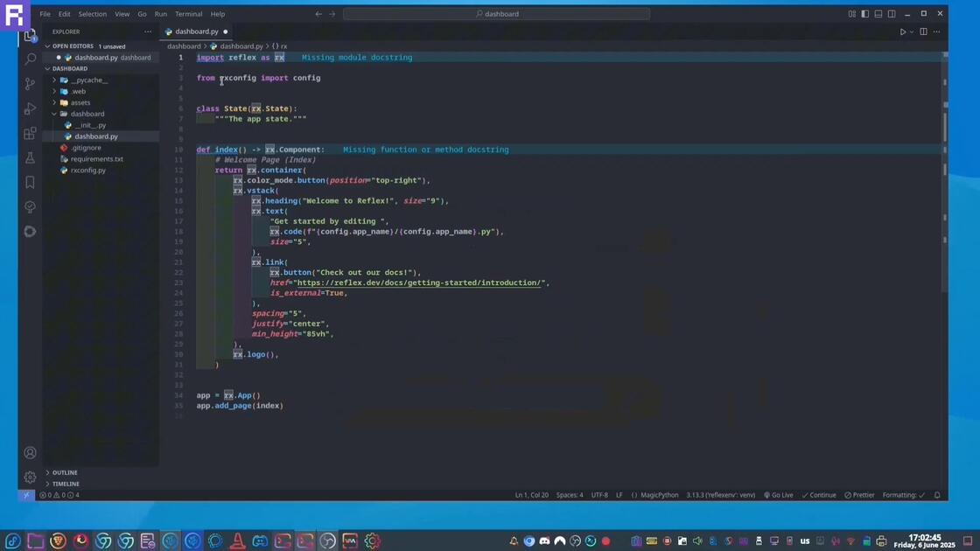Image resolution: width=980 pixels, height=551 pixels.
Task: Expand the .web folder
Action: click(x=78, y=91)
